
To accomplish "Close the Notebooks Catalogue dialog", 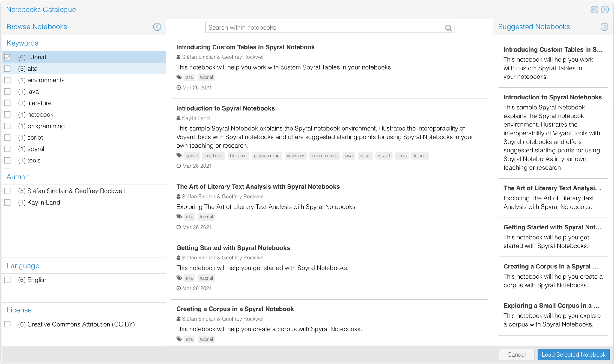I will click(605, 10).
